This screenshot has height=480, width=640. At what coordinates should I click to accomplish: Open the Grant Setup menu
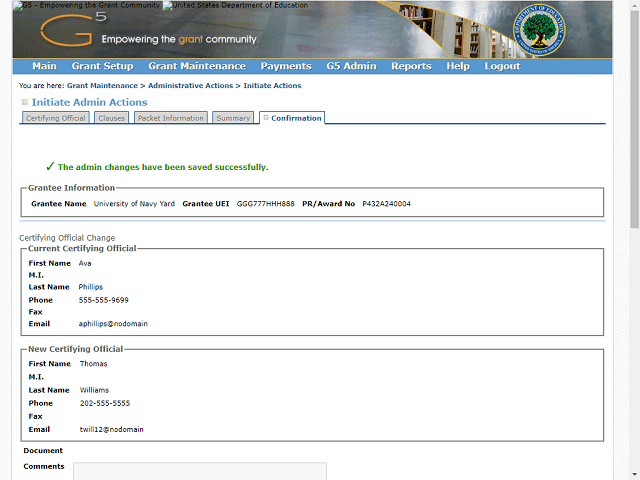[x=102, y=66]
